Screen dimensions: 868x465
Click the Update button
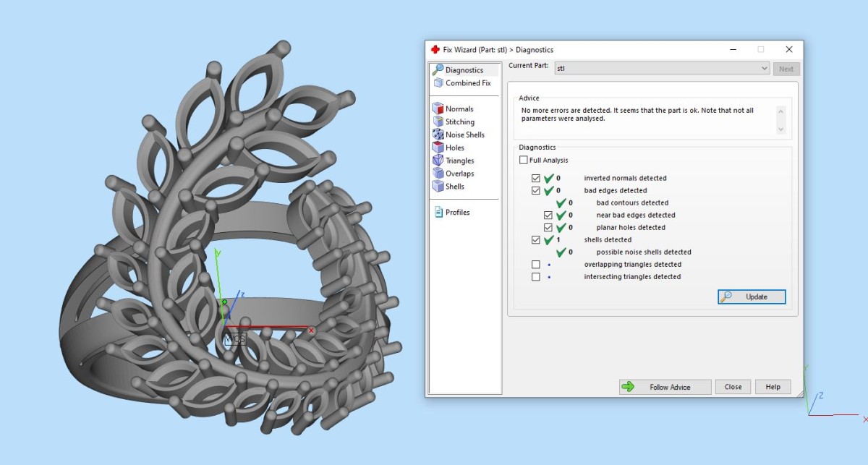tap(752, 297)
